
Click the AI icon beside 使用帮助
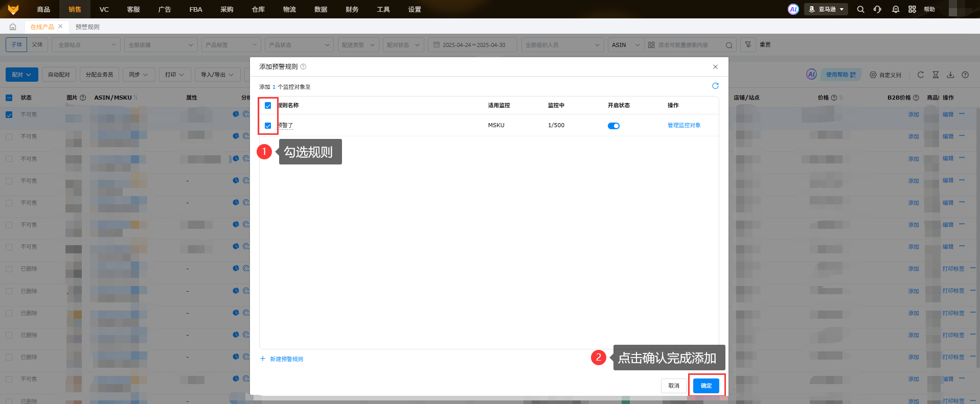point(811,75)
